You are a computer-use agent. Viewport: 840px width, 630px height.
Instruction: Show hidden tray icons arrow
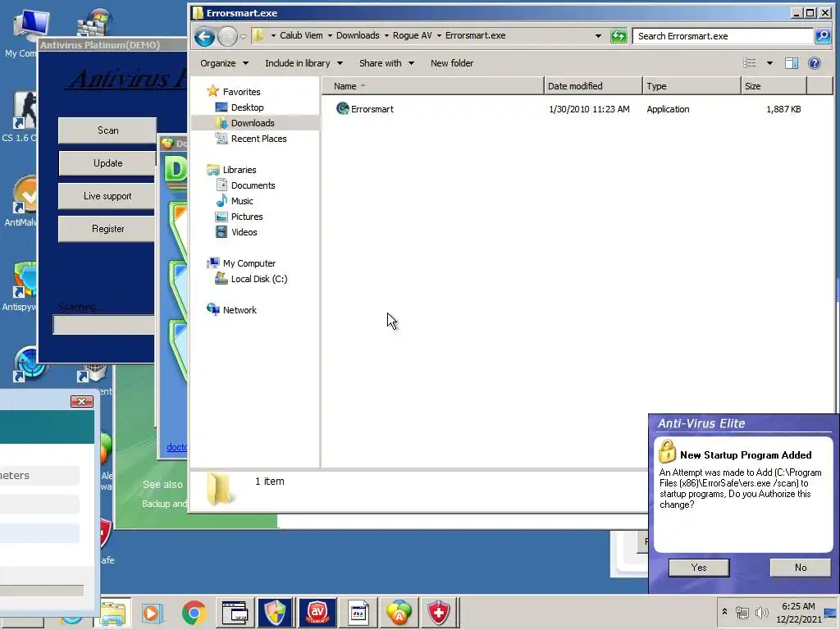pyautogui.click(x=725, y=611)
